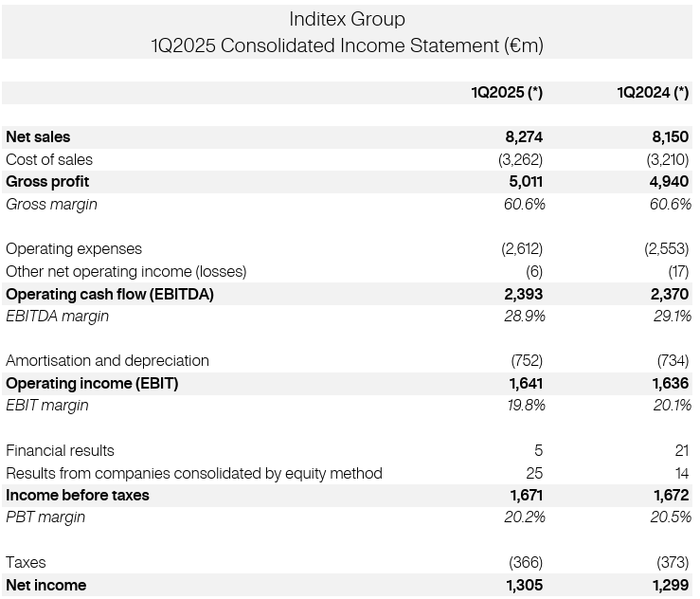Click the Inditex Group title text
700x599 pixels.
[347, 19]
